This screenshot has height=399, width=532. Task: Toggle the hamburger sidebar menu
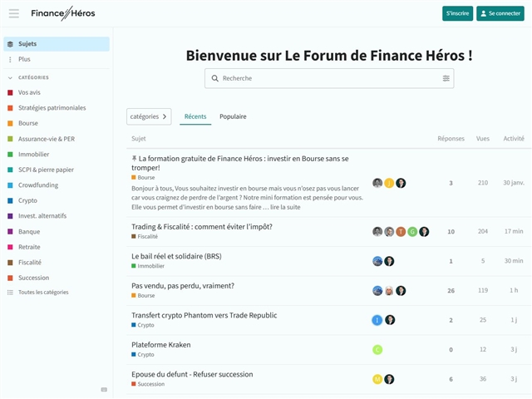coord(14,13)
